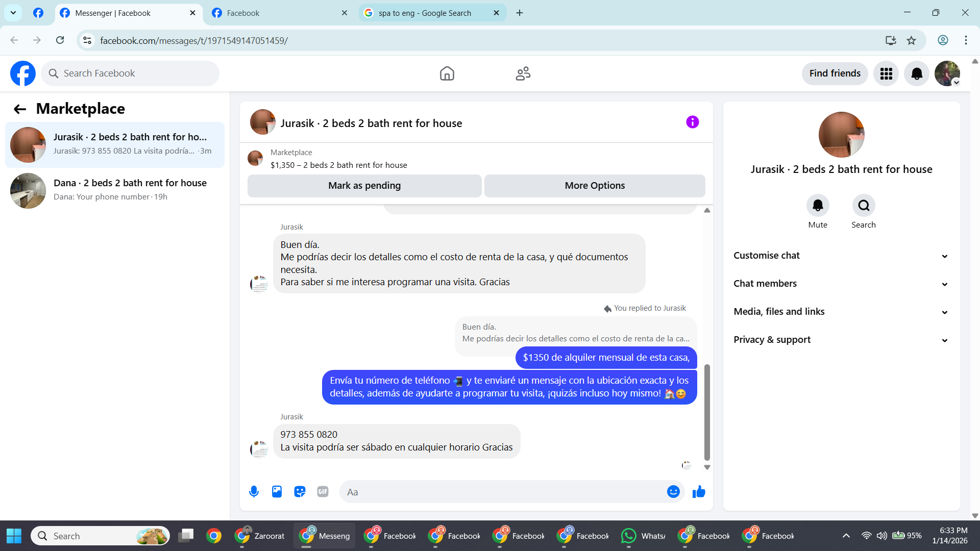Click the More Options button
980x551 pixels.
tap(595, 186)
